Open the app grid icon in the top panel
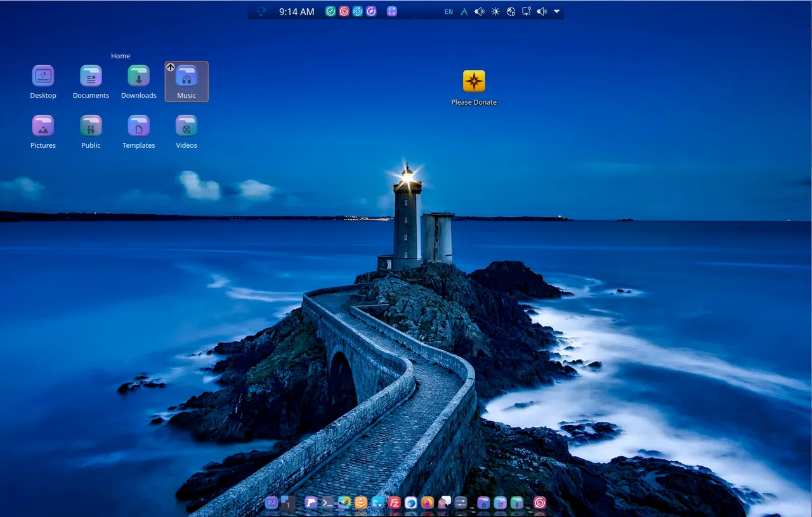Screen dimensions: 812x517 [x=391, y=11]
